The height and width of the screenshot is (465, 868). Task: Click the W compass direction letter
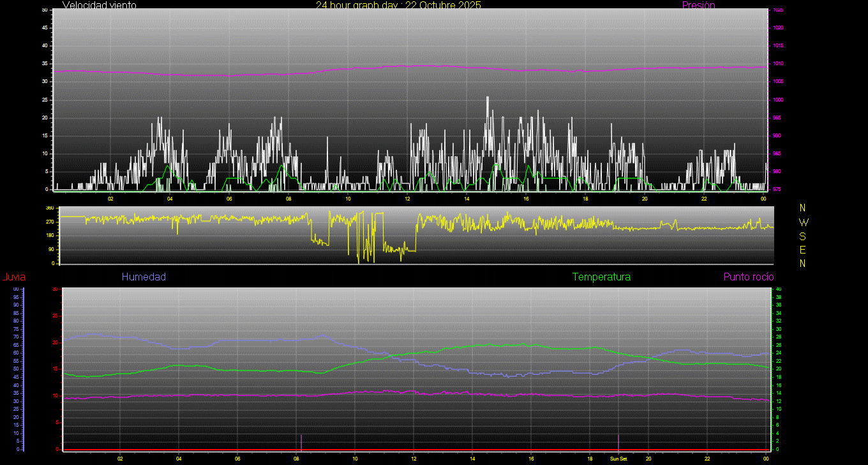point(803,222)
